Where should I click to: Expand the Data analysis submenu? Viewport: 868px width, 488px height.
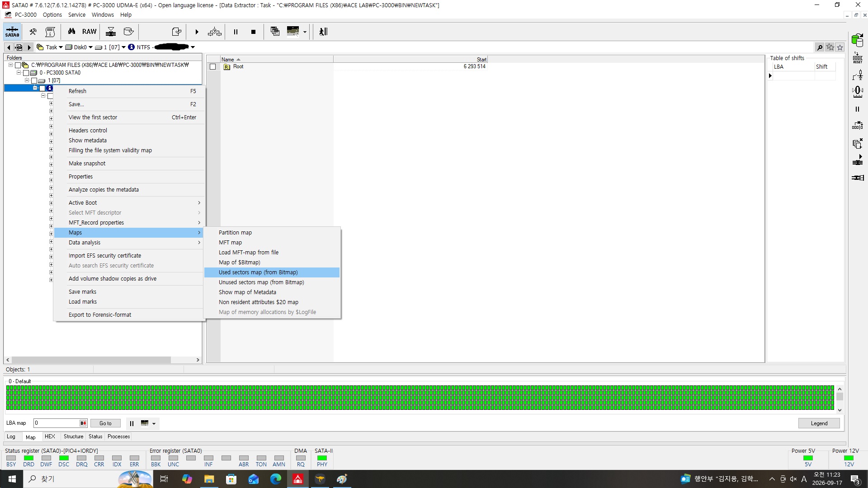pos(128,243)
